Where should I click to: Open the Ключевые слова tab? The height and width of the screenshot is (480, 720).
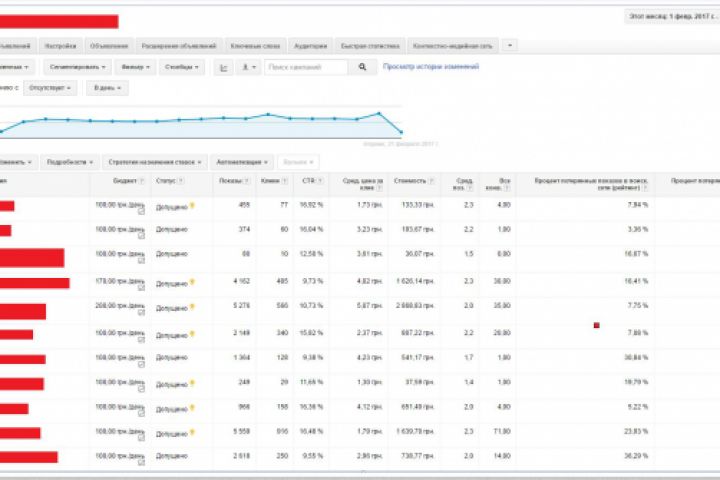(x=255, y=46)
